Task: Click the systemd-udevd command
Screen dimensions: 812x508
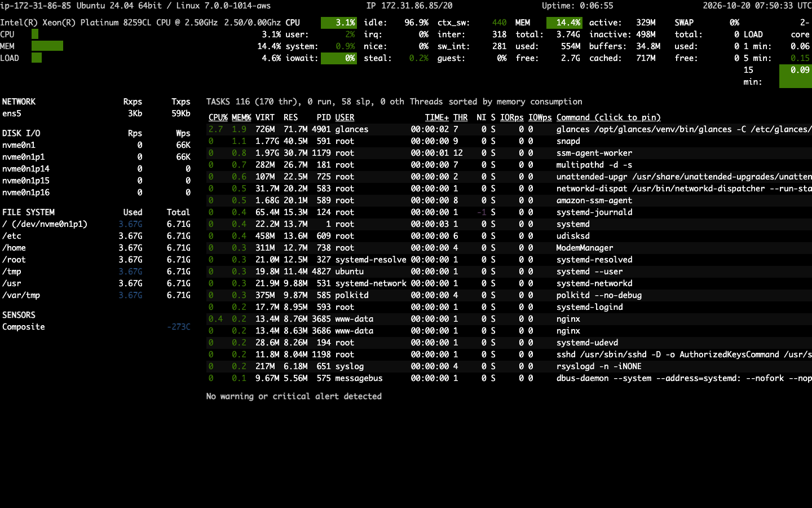Action: coord(587,343)
